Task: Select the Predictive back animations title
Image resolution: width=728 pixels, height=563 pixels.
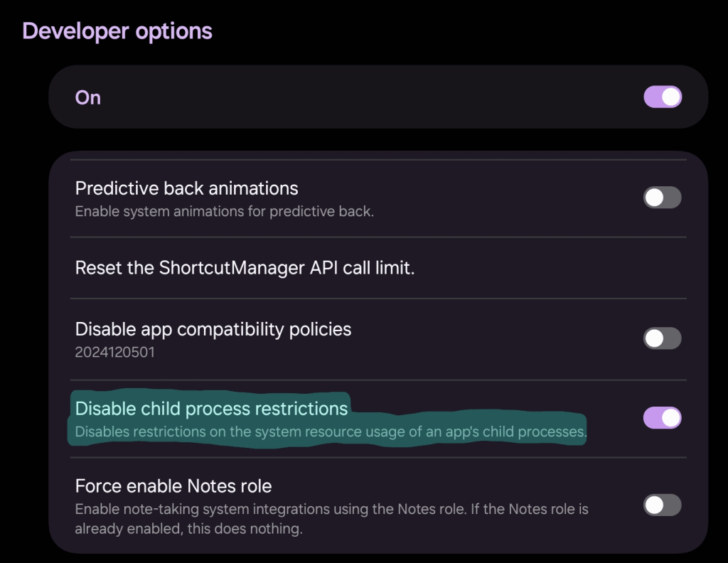Action: [187, 188]
